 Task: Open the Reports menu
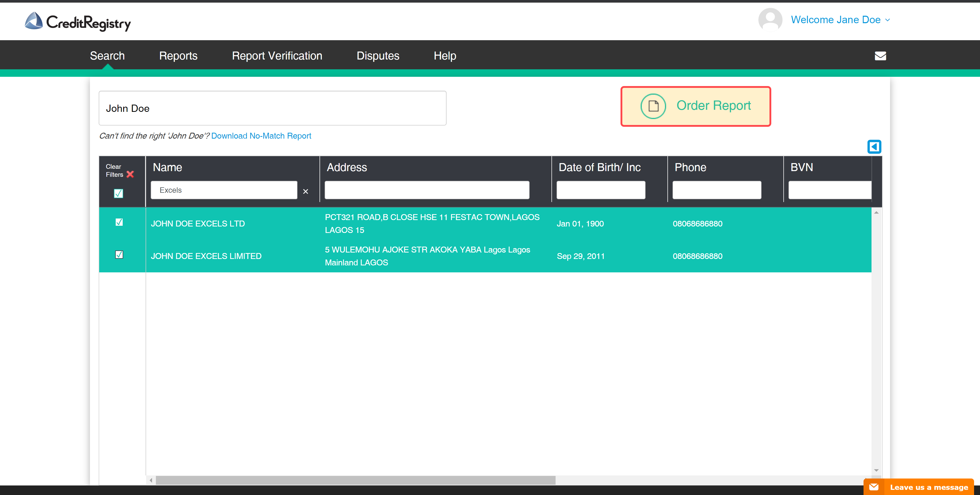[x=178, y=56]
